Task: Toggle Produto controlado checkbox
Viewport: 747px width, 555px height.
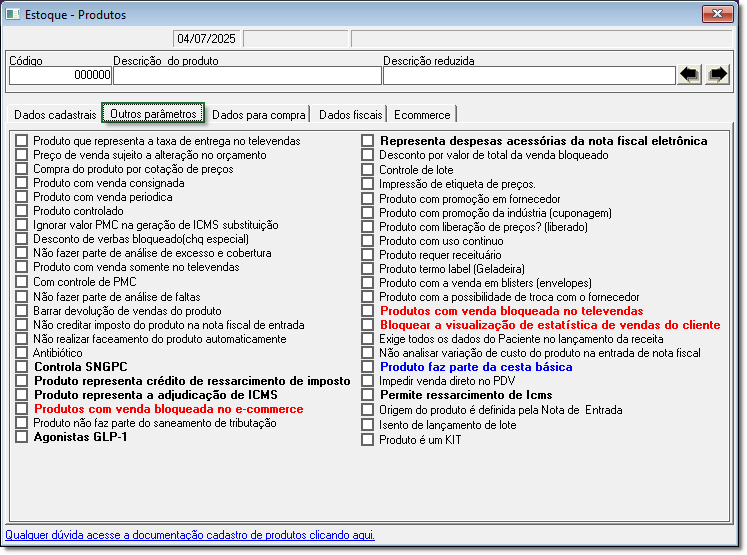Action: [21, 211]
